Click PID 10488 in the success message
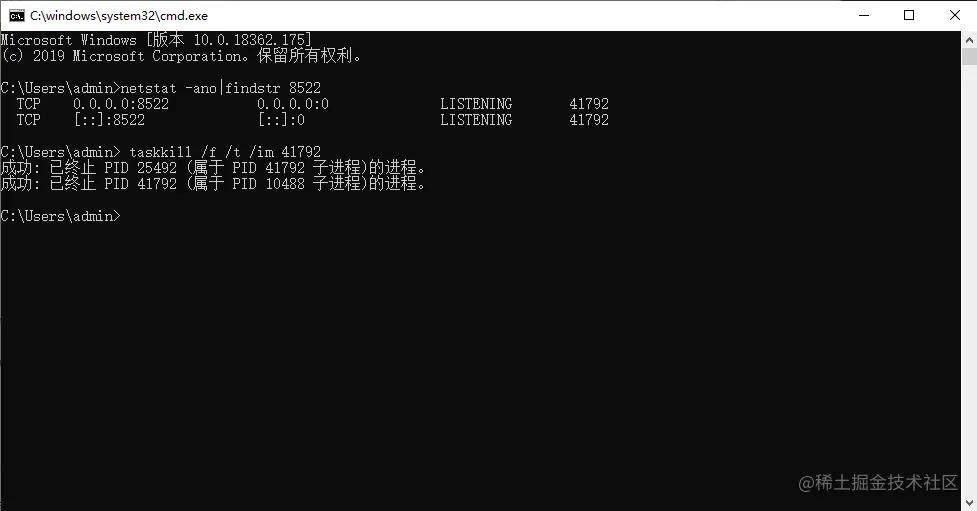 click(269, 184)
